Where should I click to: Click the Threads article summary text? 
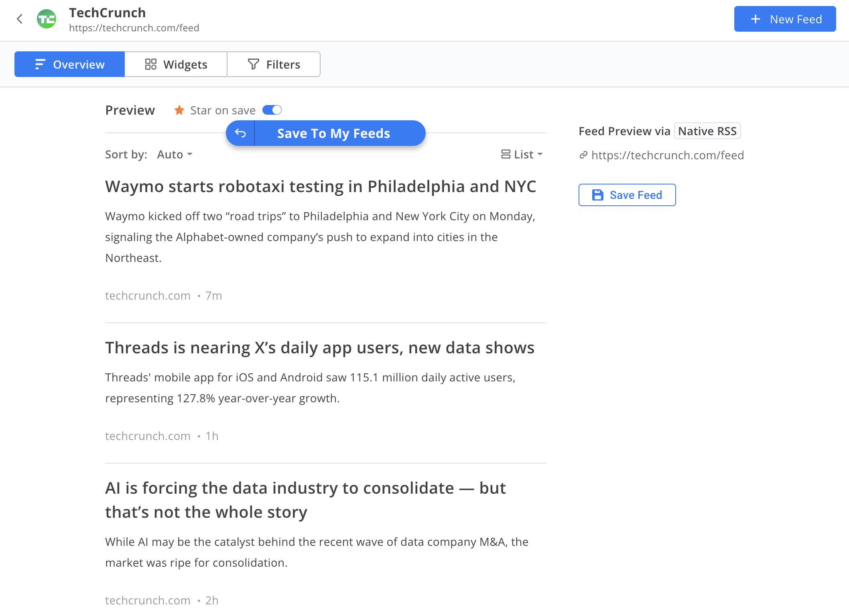[x=310, y=388]
